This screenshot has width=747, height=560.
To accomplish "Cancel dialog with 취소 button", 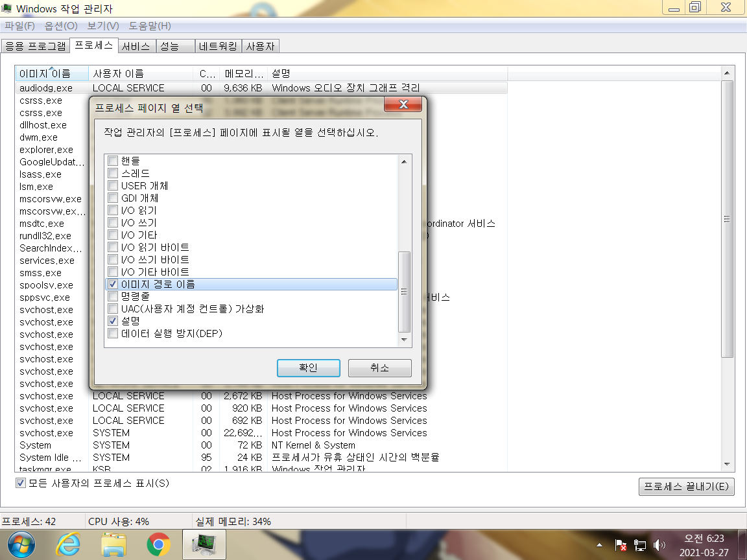I will (x=380, y=367).
